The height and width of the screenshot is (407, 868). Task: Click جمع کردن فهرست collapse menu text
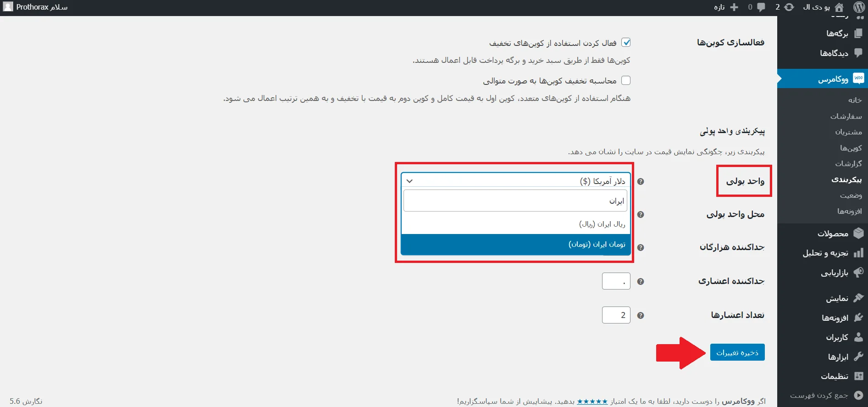pyautogui.click(x=819, y=395)
